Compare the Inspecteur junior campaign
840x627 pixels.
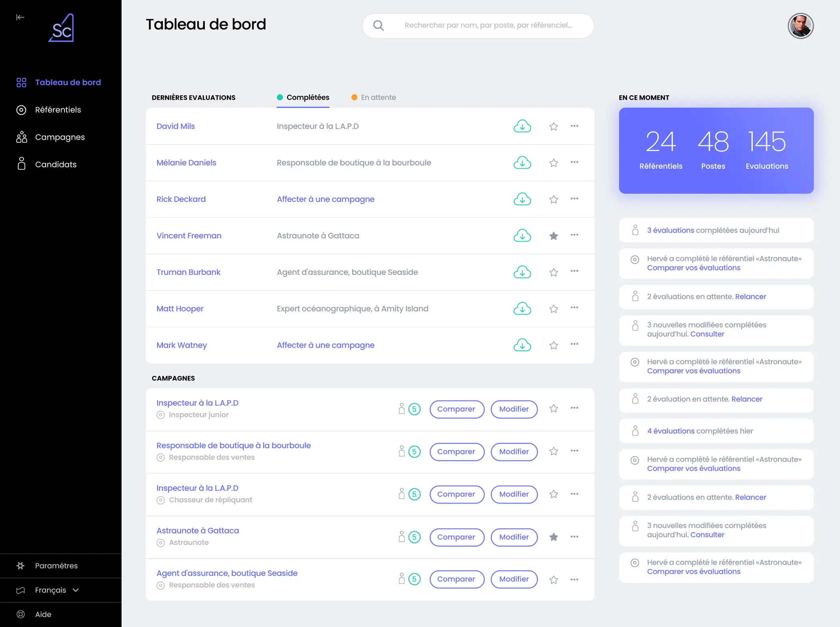pyautogui.click(x=457, y=409)
